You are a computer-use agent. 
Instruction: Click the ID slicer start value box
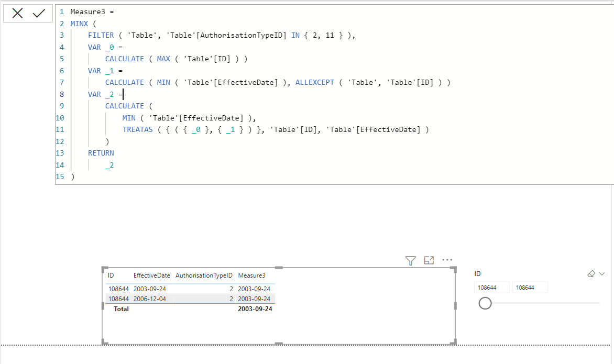point(492,288)
